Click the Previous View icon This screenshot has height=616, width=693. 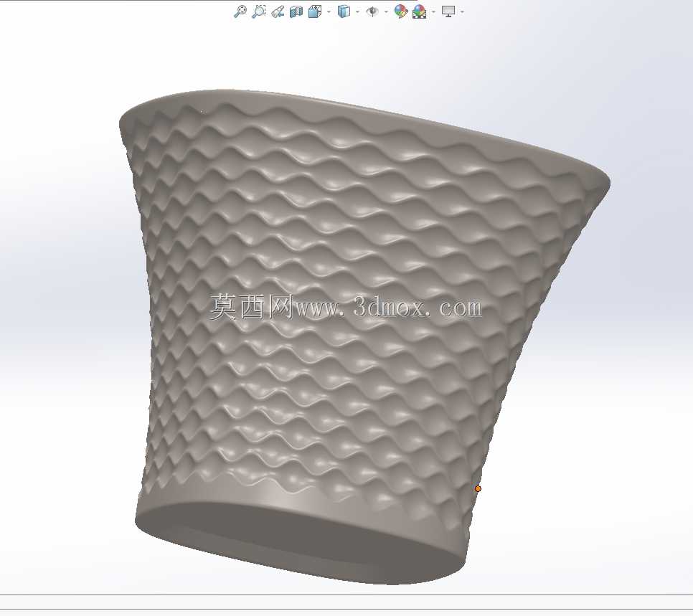(278, 11)
